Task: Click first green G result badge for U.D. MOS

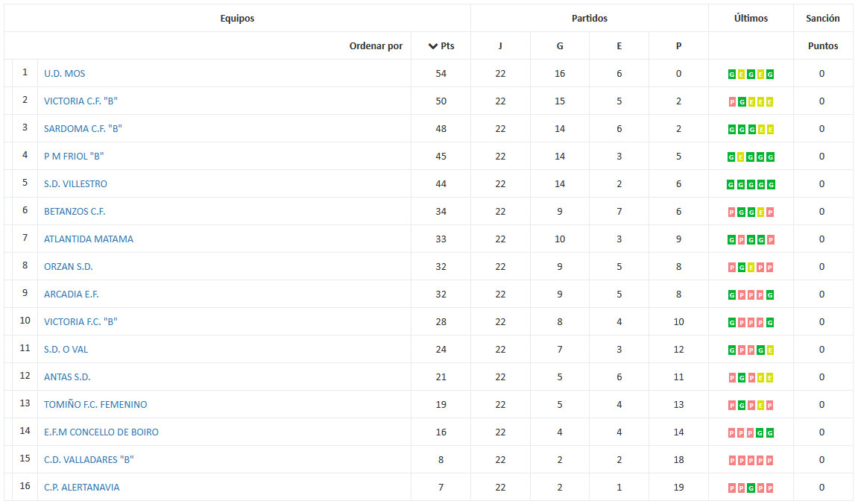Action: click(731, 75)
